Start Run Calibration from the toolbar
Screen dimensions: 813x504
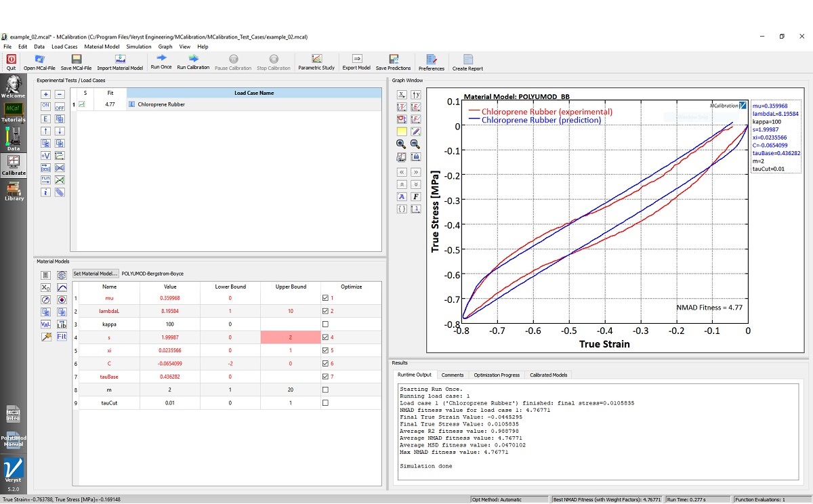click(x=193, y=62)
